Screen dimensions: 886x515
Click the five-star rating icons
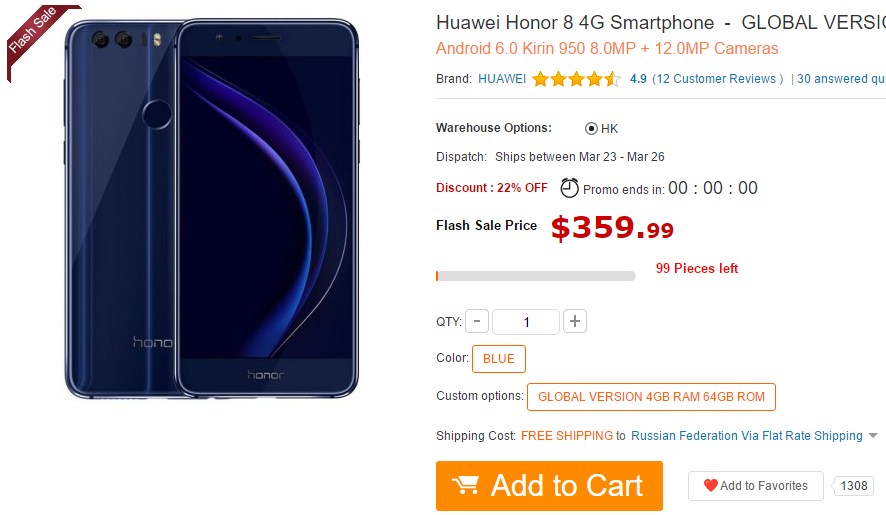pos(576,79)
